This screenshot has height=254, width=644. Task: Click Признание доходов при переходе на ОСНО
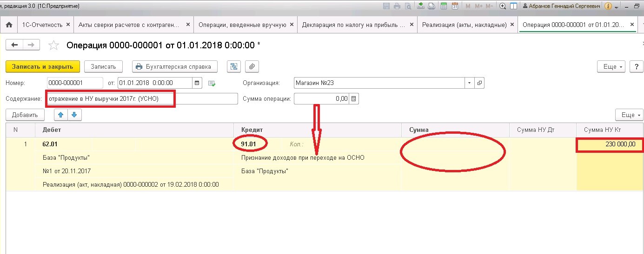click(303, 157)
